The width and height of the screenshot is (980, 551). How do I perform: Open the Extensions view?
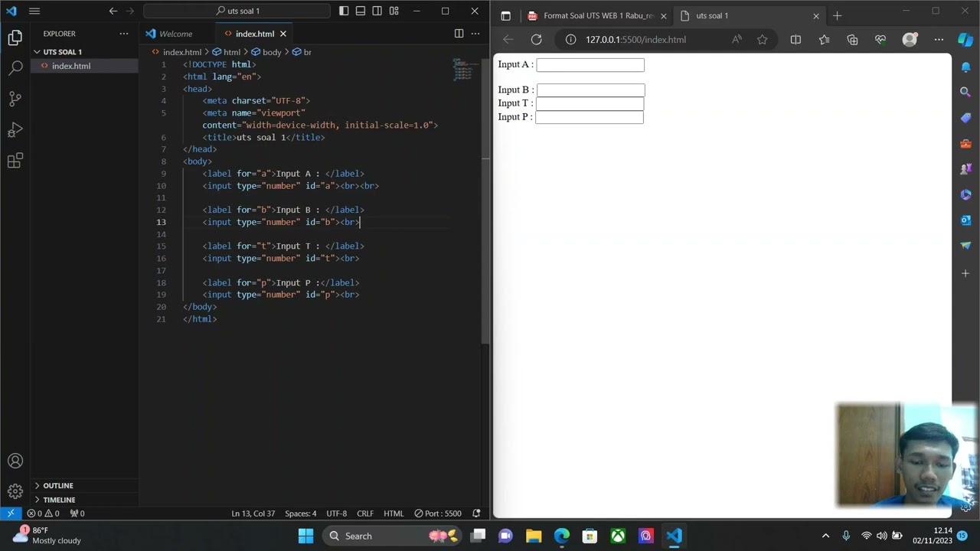[x=15, y=161]
